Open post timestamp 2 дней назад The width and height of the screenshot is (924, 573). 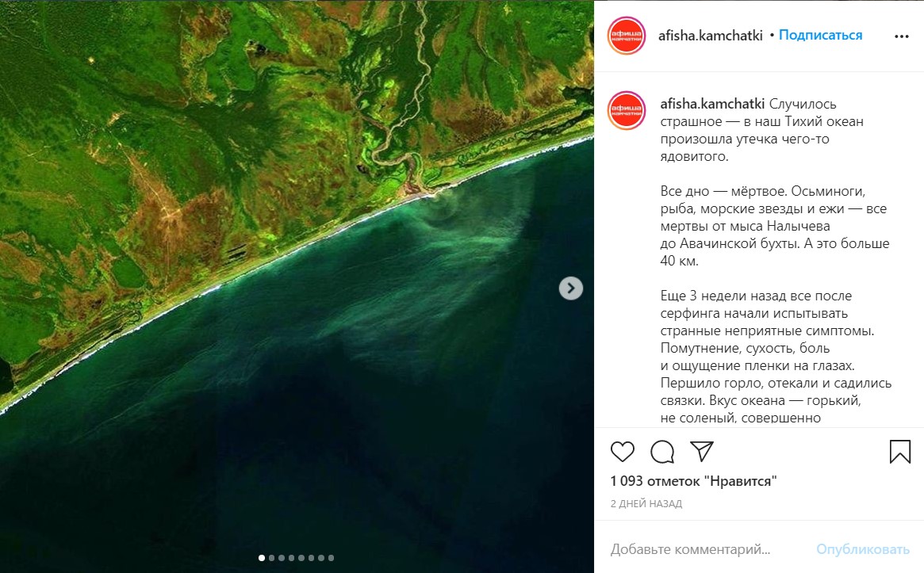click(x=646, y=503)
